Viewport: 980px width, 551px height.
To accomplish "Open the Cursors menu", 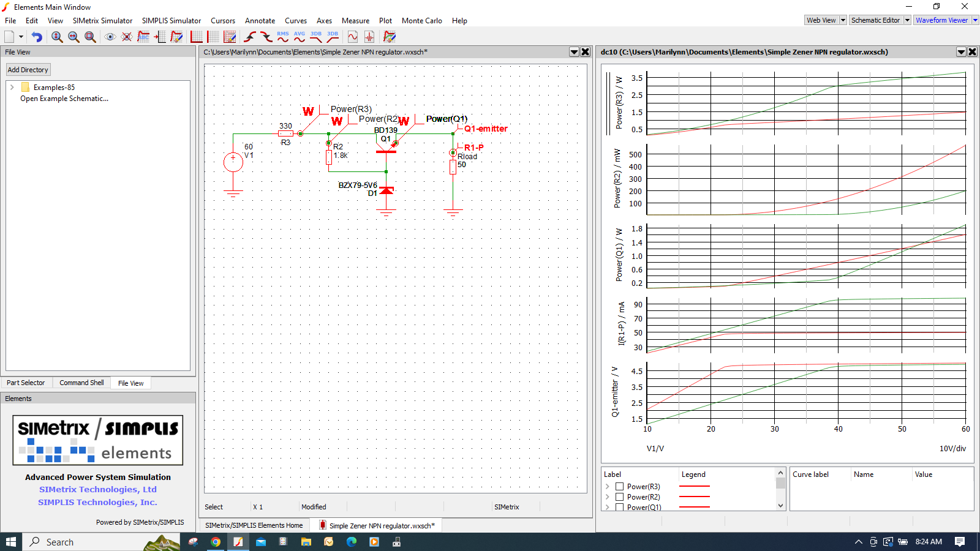I will [223, 21].
